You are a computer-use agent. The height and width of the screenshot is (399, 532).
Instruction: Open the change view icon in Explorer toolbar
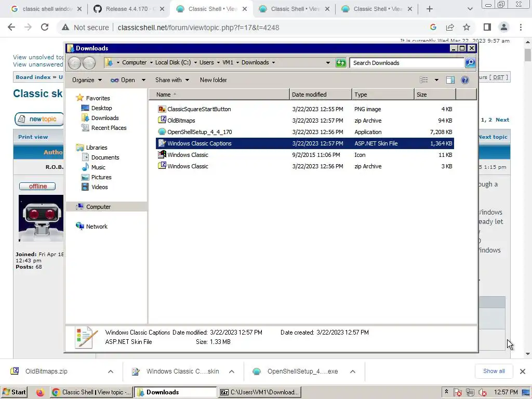424,79
